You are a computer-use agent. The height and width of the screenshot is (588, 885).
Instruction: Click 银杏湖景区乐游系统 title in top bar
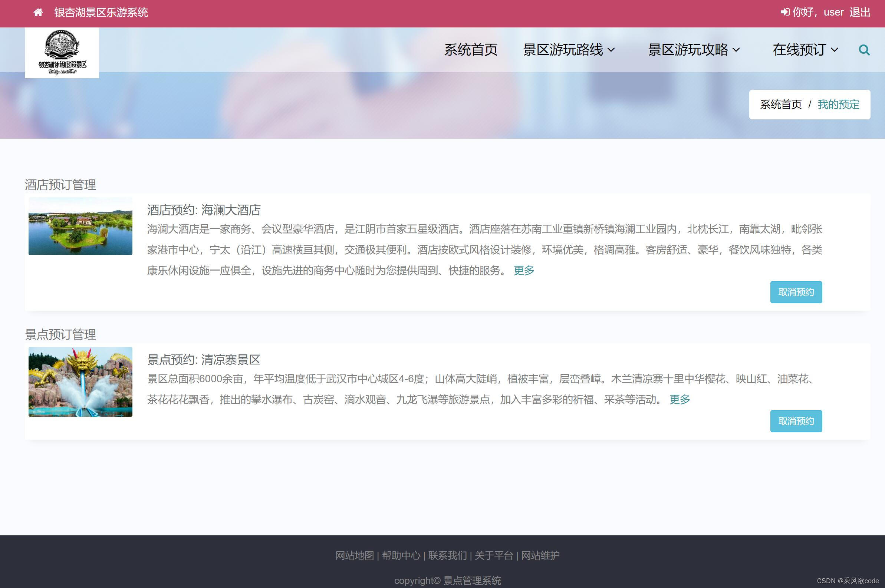point(101,13)
